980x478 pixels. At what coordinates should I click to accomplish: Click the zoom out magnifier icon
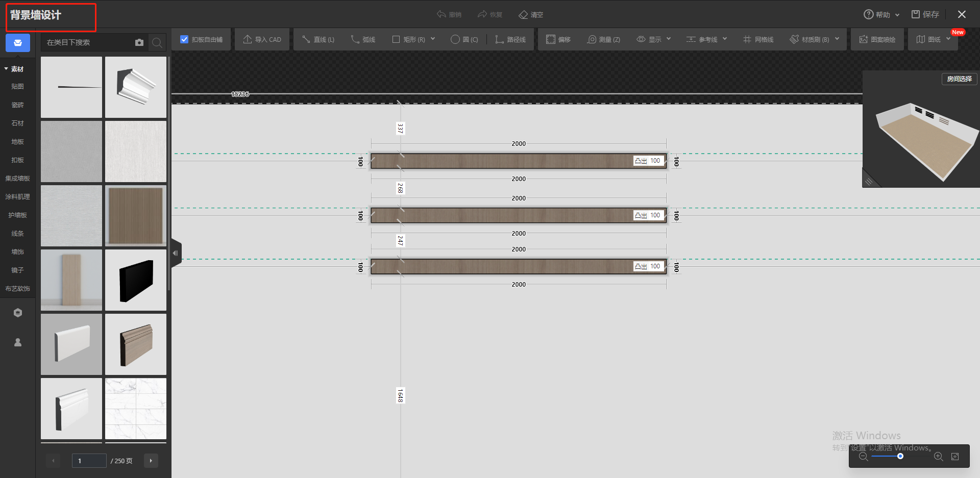[863, 456]
